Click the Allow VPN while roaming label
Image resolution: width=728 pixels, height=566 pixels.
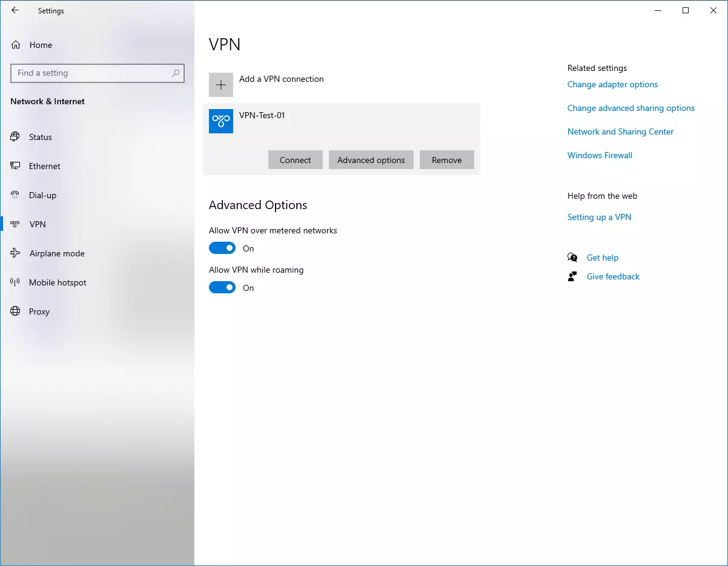point(256,270)
